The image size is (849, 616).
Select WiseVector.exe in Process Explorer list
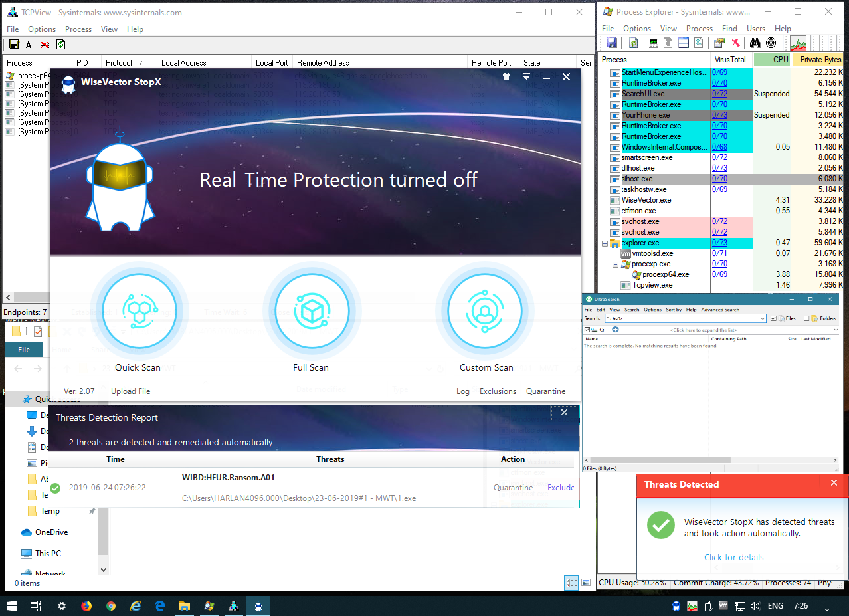click(x=646, y=200)
